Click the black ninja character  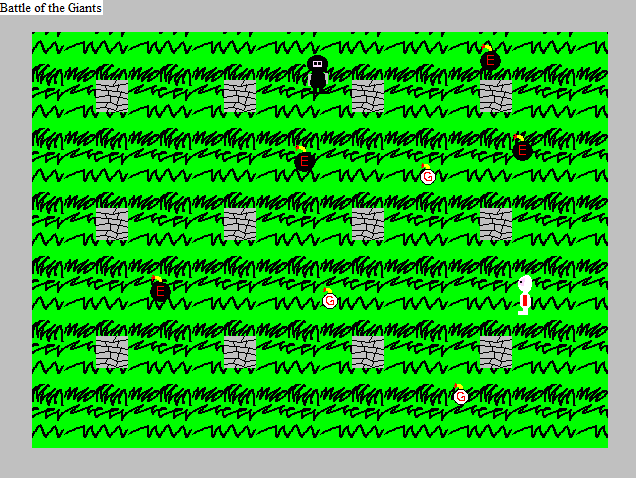pyautogui.click(x=318, y=75)
